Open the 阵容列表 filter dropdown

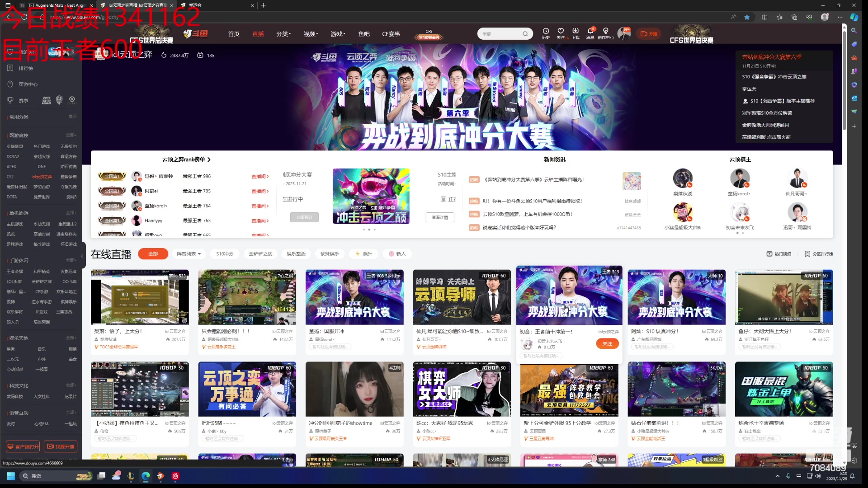click(x=189, y=254)
